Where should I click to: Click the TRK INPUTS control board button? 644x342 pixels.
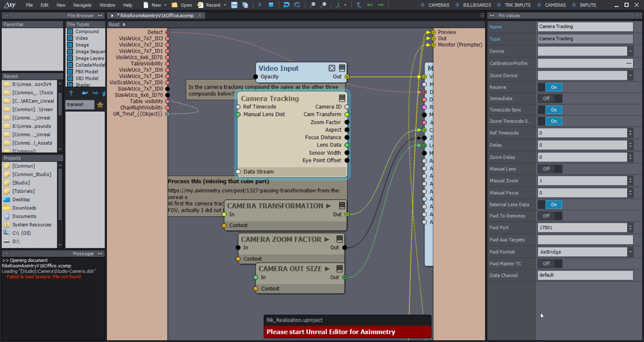pos(514,5)
